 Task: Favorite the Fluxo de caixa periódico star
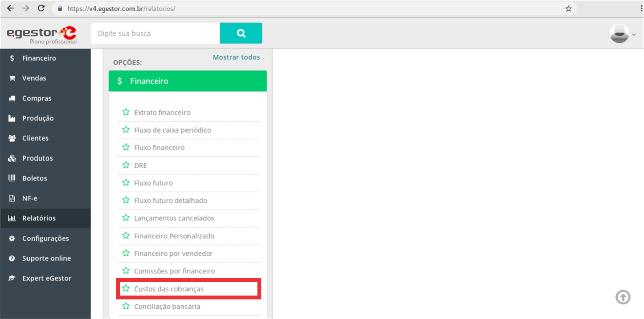click(126, 130)
